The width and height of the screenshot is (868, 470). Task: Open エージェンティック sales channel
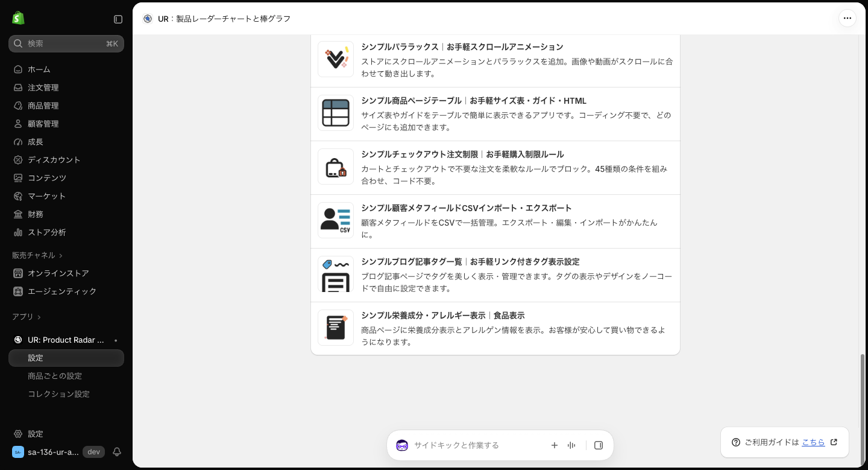(x=66, y=291)
